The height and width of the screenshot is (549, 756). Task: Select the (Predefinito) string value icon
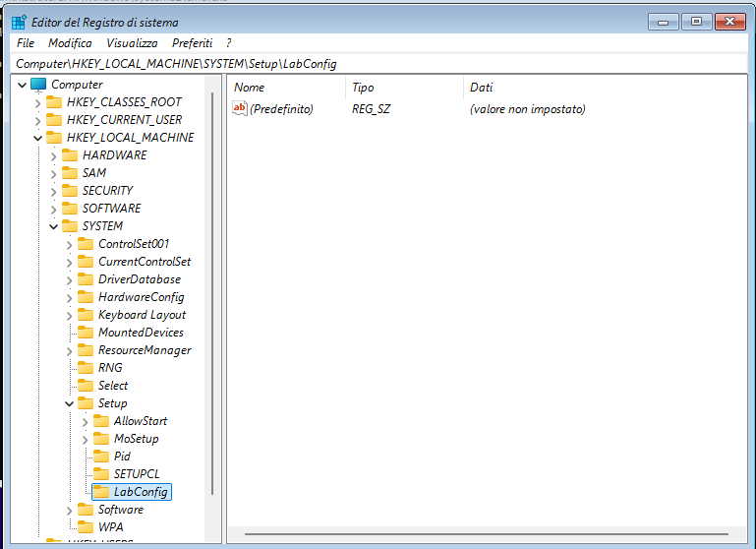tap(240, 109)
